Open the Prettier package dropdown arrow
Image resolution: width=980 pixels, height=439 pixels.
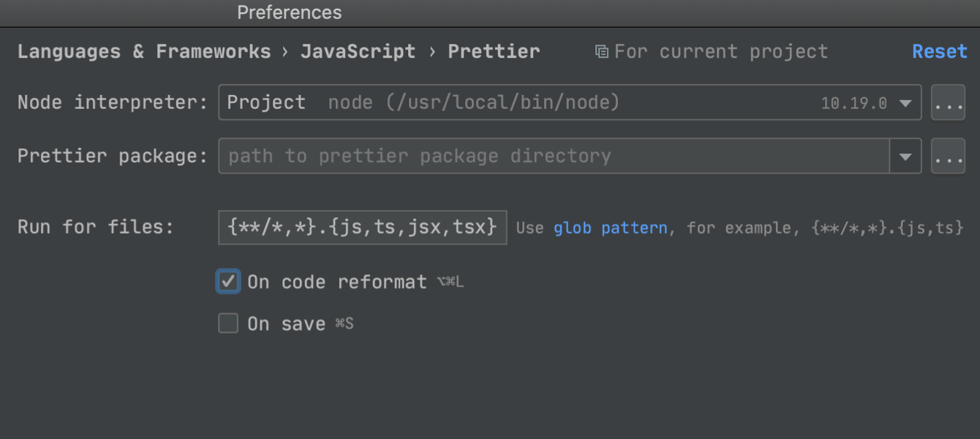pos(905,157)
